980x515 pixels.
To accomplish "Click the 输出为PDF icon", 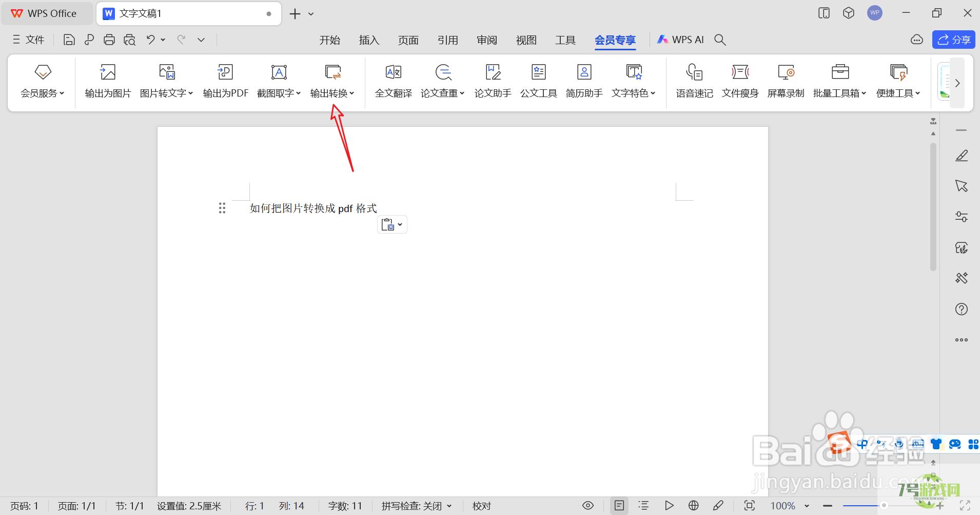I will [x=225, y=72].
